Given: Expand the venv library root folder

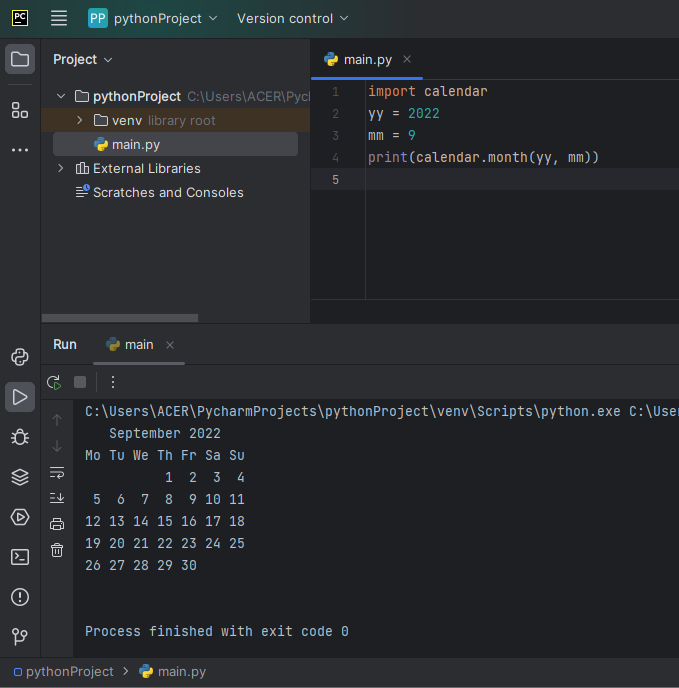Looking at the screenshot, I should (x=80, y=120).
